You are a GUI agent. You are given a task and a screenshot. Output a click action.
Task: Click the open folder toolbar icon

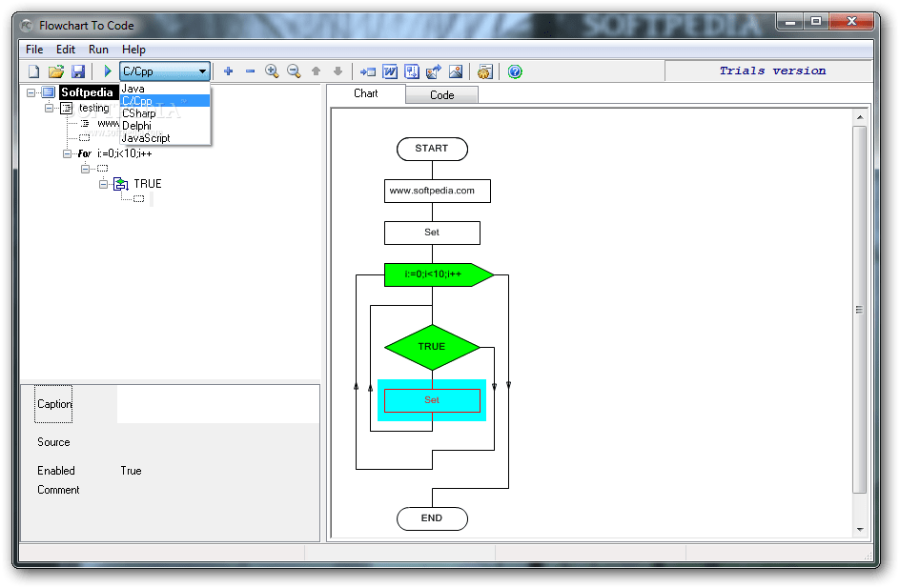56,71
